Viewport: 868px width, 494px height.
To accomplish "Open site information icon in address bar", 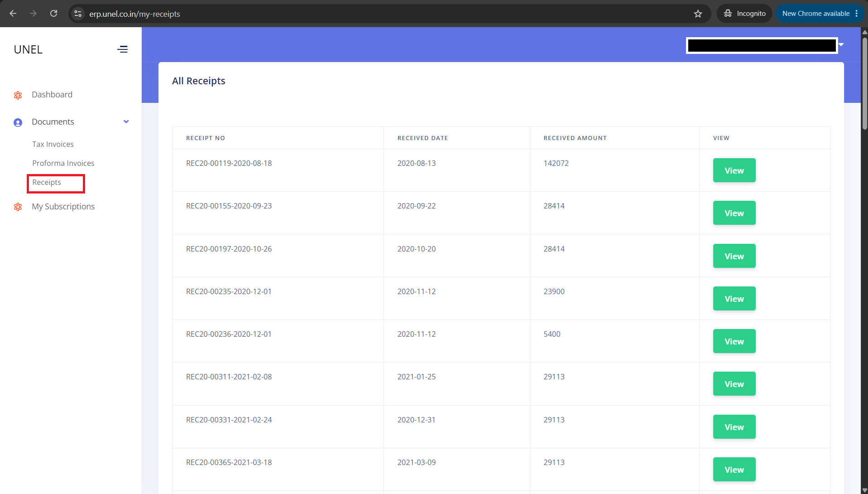I will pos(78,14).
